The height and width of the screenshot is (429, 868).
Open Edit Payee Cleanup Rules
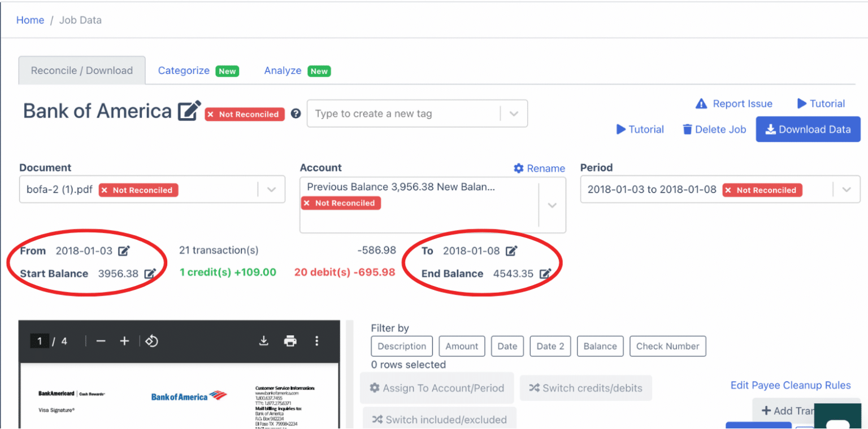791,385
